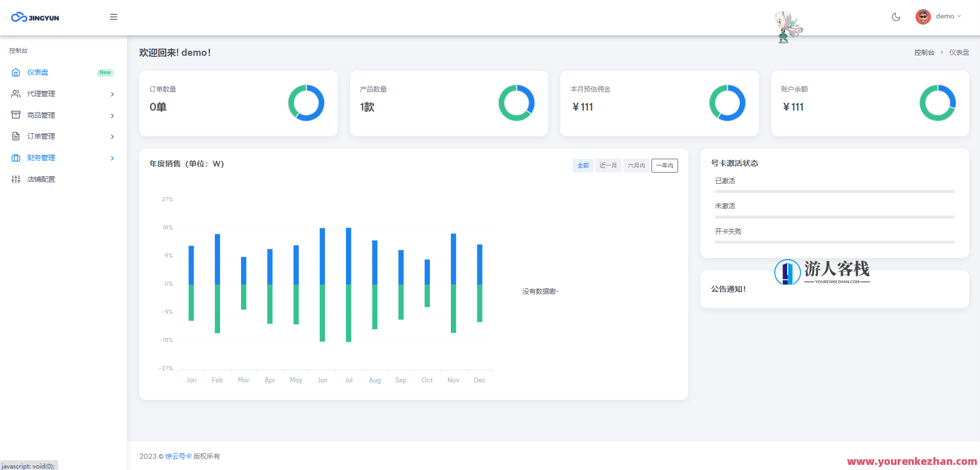Click the demo user avatar
The image size is (980, 470).
[923, 17]
